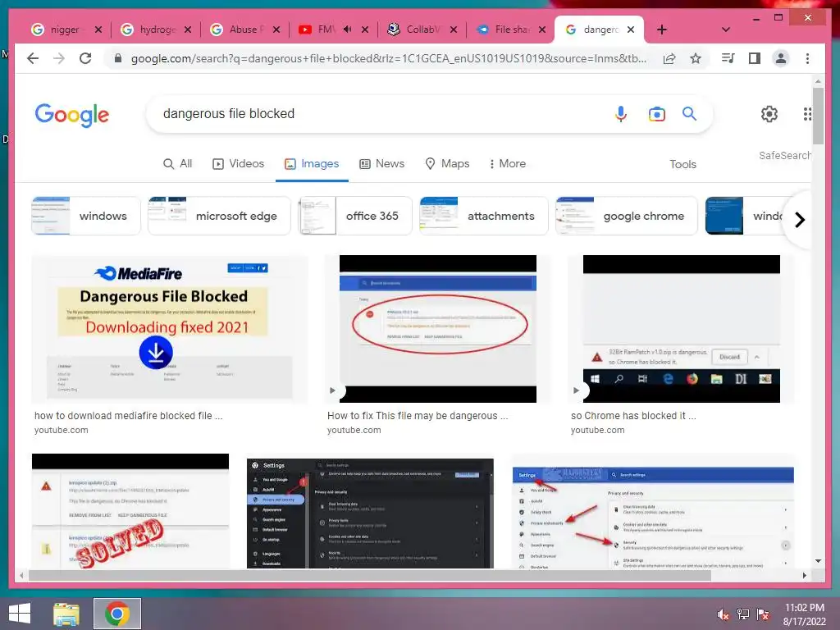Open Chrome's three-dot menu
This screenshot has width=840, height=630.
[807, 58]
